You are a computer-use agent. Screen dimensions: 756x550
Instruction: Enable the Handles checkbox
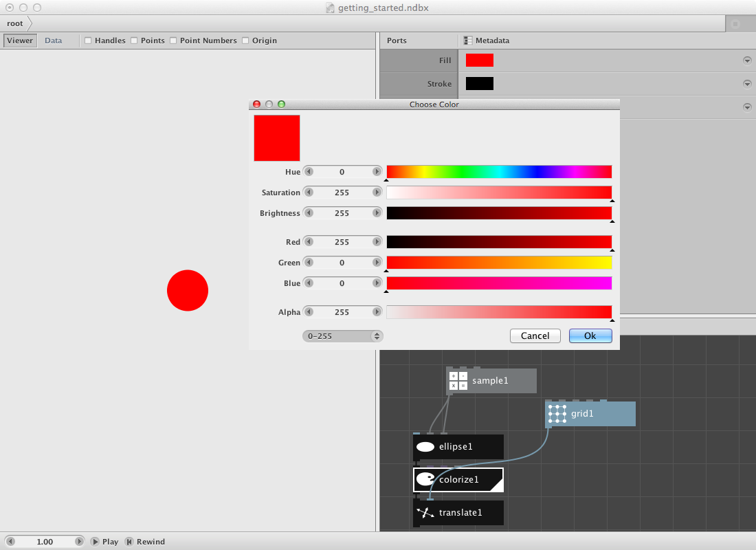point(88,41)
